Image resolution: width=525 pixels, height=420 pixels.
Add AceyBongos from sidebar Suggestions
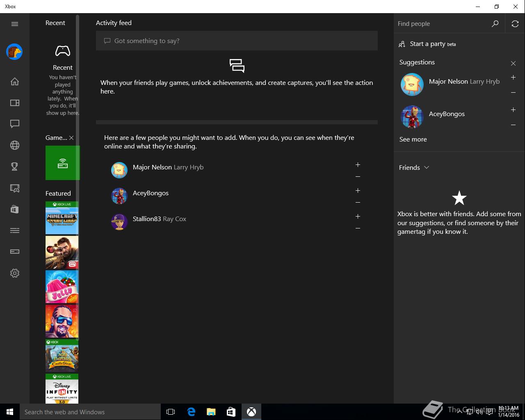tap(513, 110)
